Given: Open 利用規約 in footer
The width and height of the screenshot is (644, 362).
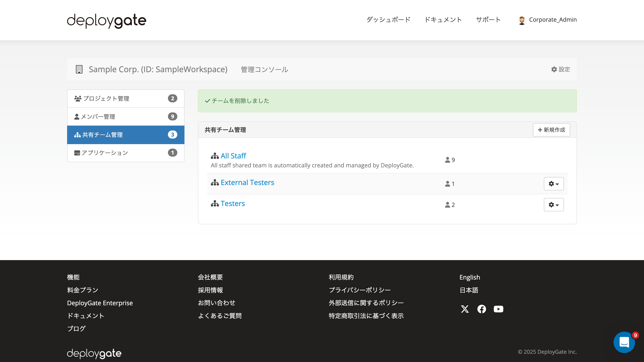Looking at the screenshot, I should pyautogui.click(x=341, y=277).
